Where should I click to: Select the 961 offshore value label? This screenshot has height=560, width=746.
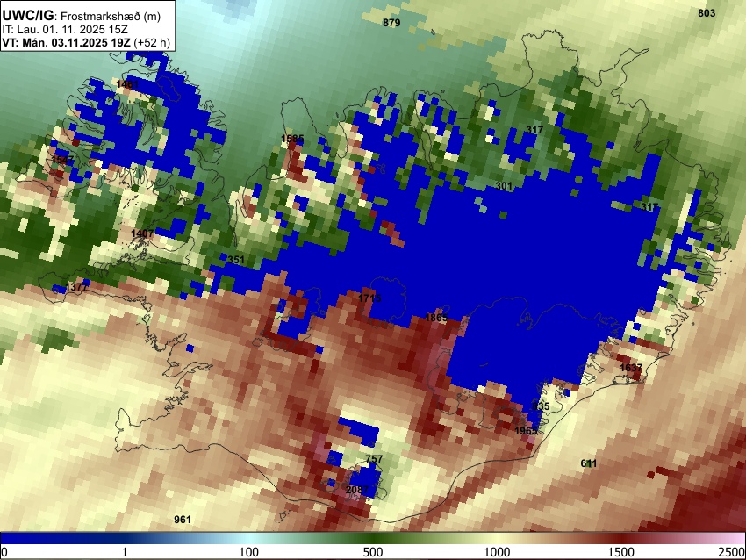tap(183, 519)
